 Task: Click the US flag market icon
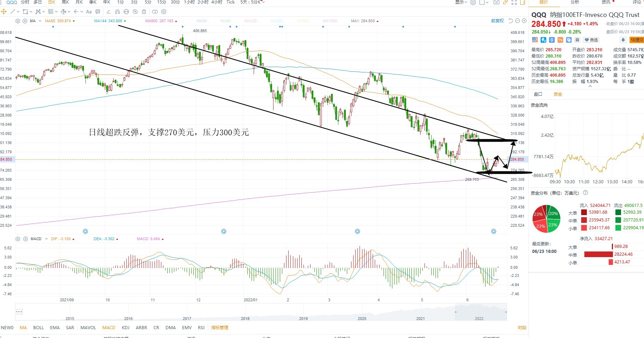535,40
